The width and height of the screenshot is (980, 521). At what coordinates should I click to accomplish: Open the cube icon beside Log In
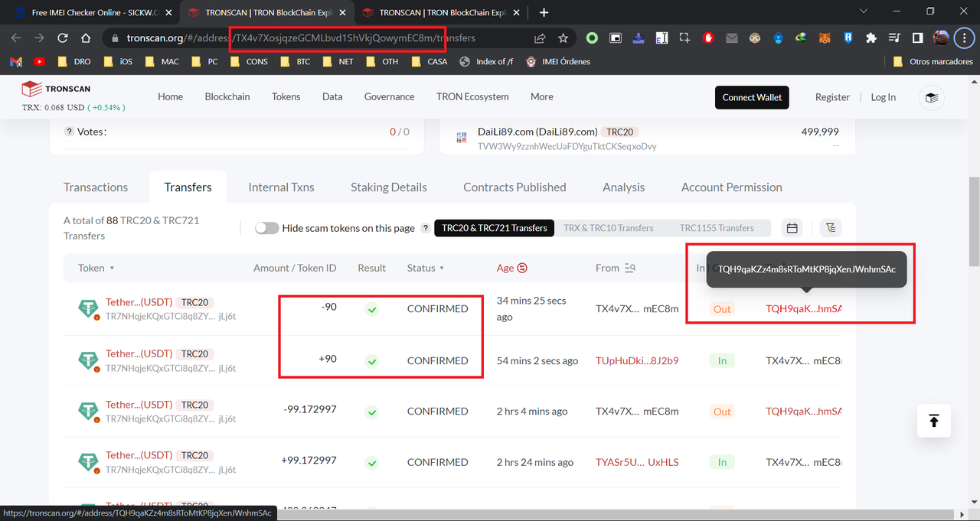point(932,97)
